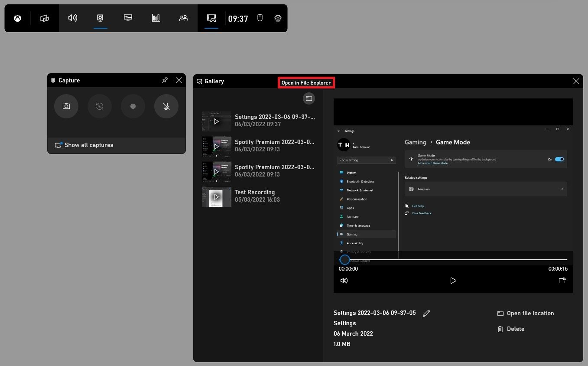This screenshot has height=366, width=588.
Task: Play the selected Settings video
Action: [453, 281]
